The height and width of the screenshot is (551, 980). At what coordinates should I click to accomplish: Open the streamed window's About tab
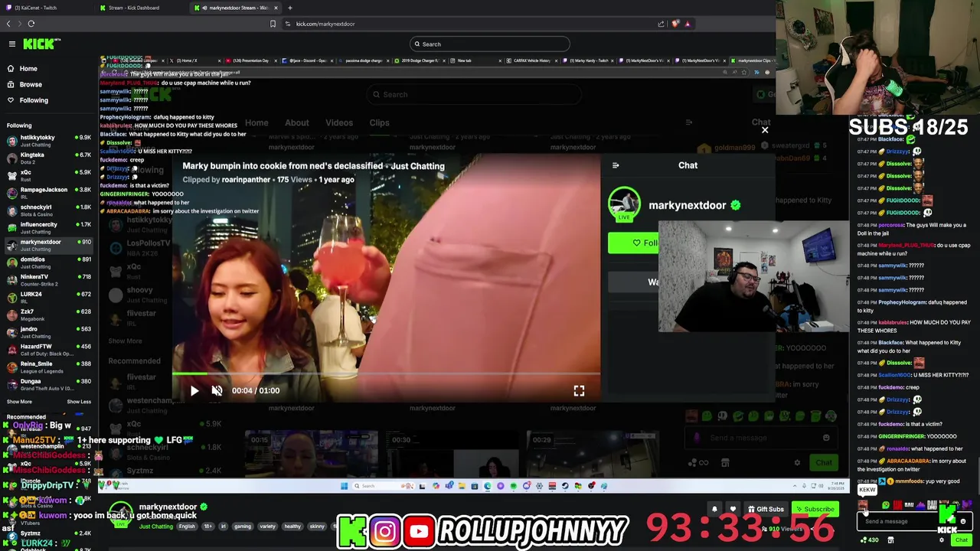pyautogui.click(x=297, y=122)
